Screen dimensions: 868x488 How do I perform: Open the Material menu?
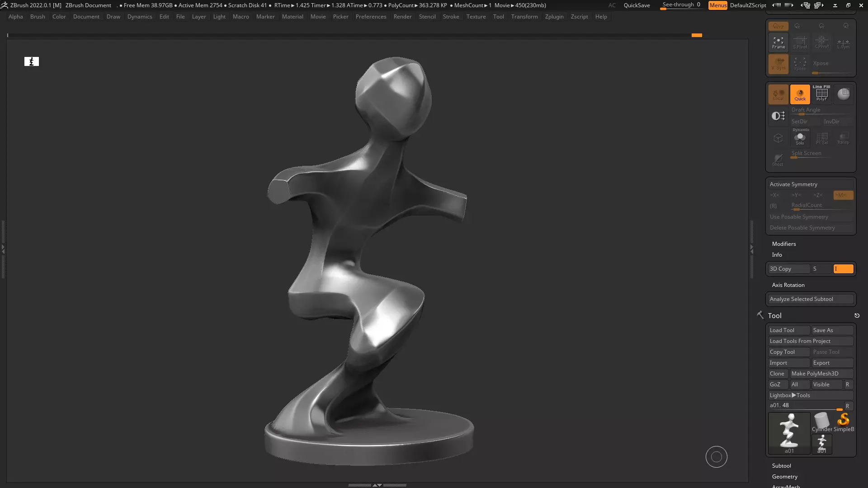[x=292, y=17]
